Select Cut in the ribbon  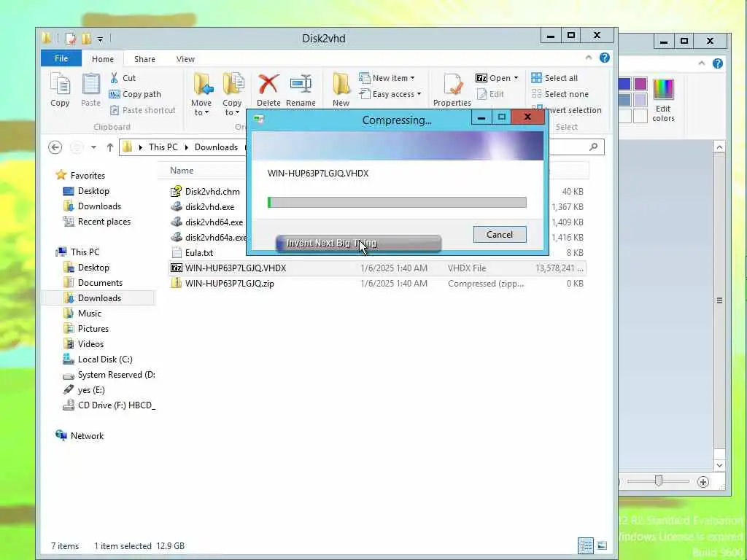123,77
